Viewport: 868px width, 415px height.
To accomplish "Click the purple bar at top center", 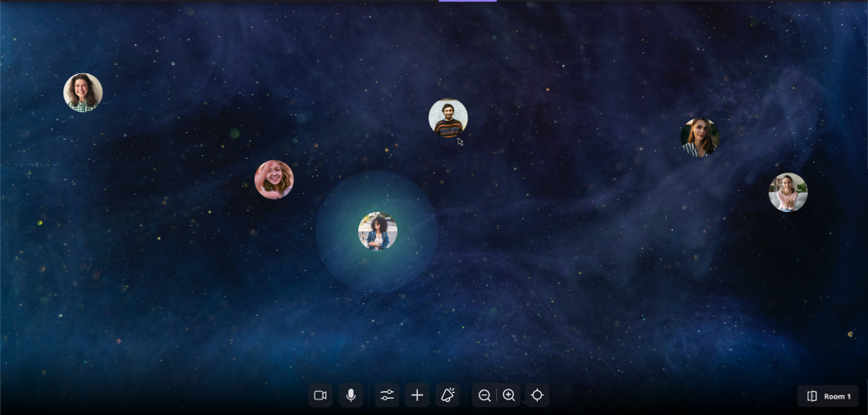I will point(468,1).
